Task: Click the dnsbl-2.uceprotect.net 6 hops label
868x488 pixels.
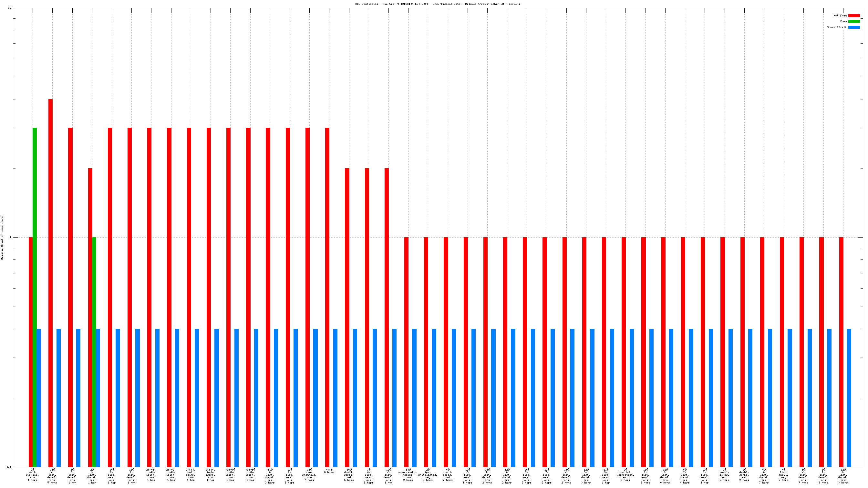Action: pyautogui.click(x=625, y=475)
